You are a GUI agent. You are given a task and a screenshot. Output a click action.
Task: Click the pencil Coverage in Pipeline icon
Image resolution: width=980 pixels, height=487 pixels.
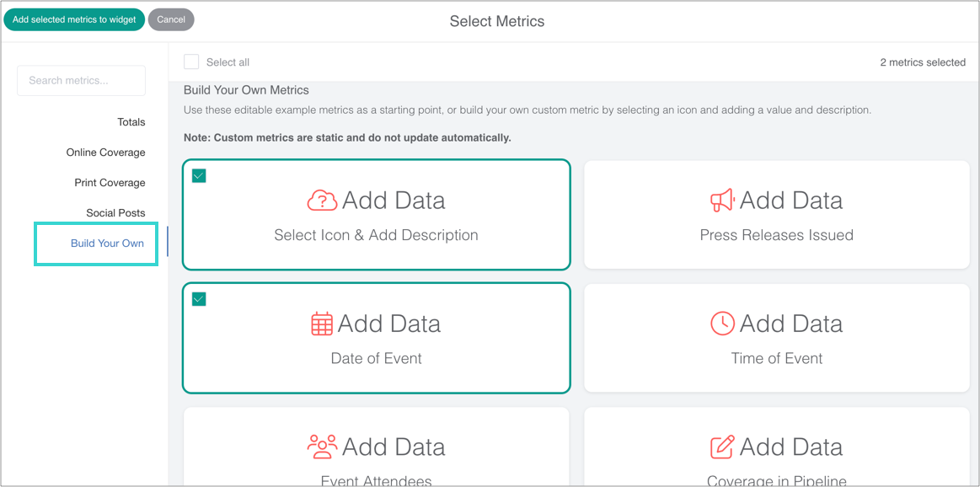722,447
